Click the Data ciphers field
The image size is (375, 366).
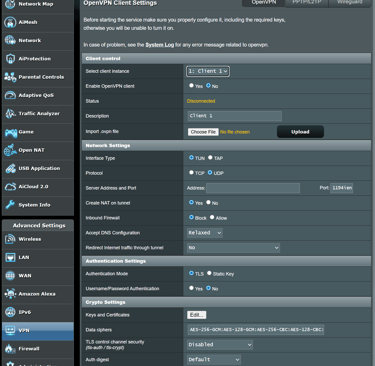tap(256, 330)
